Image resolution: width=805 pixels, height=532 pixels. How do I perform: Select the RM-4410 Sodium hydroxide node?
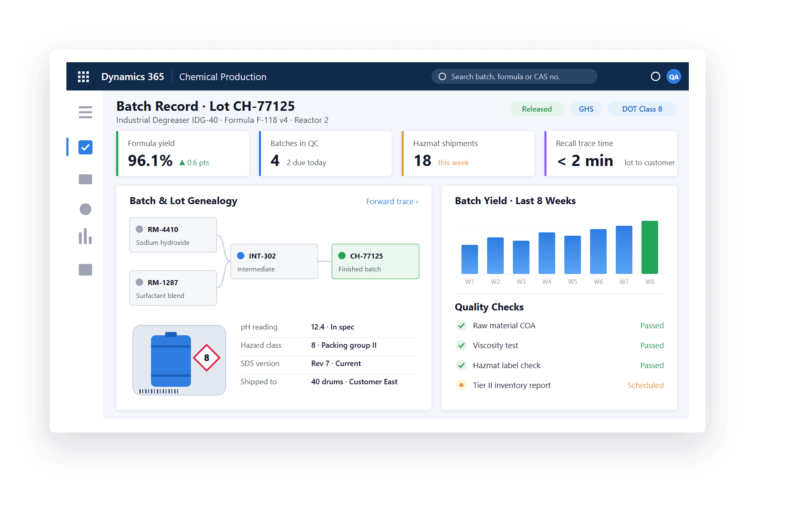coord(173,235)
